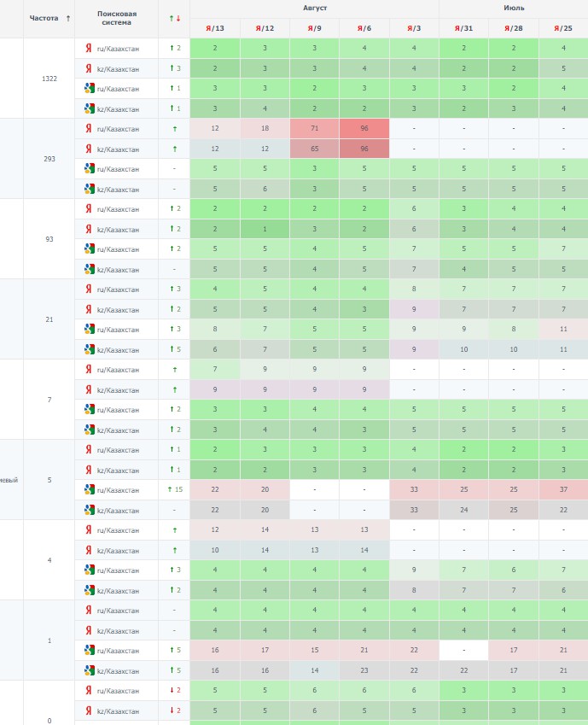Image resolution: width=588 pixels, height=725 pixels.
Task: Select the Август month header
Action: click(315, 8)
